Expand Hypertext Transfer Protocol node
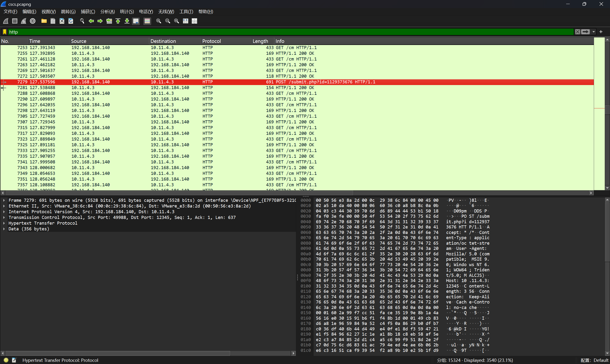Image resolution: width=610 pixels, height=364 pixels. tap(4, 223)
